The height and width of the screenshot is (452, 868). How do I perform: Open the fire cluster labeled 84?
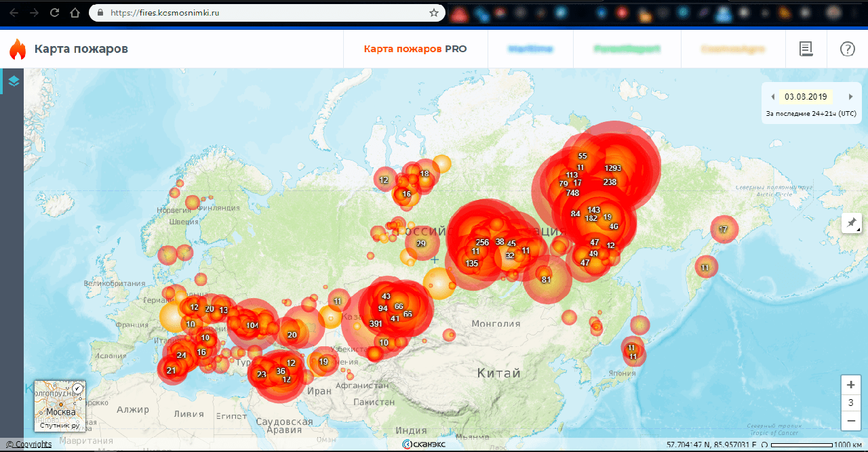point(575,213)
